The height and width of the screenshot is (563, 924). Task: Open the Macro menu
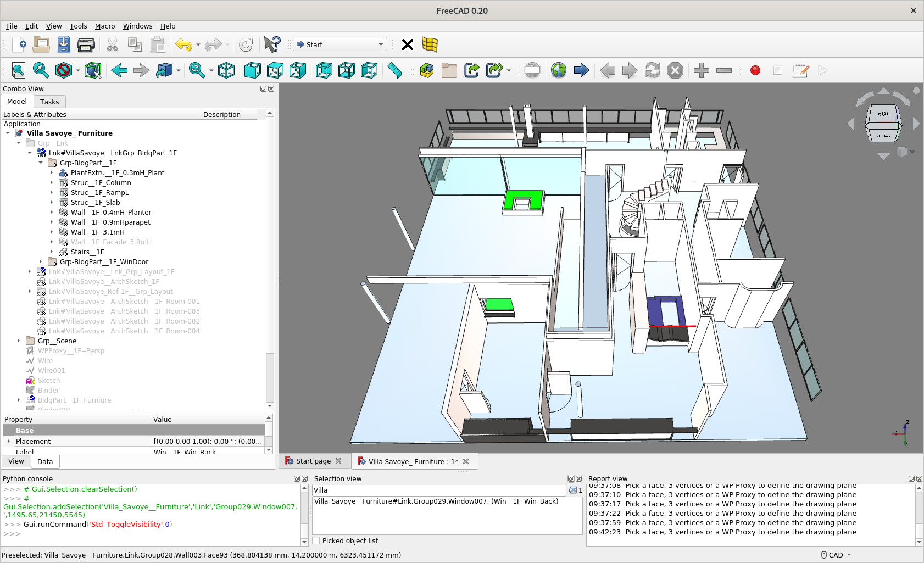105,26
